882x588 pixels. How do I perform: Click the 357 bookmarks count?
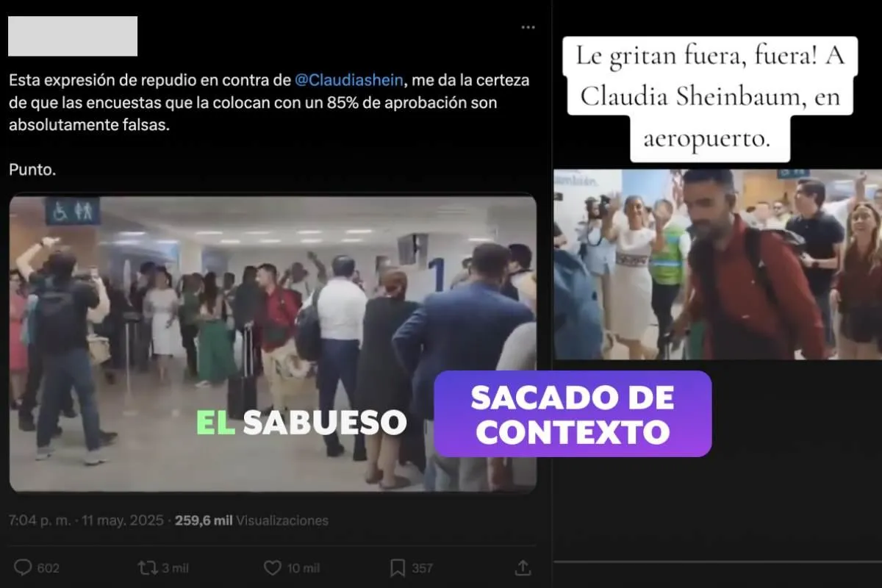tap(422, 568)
